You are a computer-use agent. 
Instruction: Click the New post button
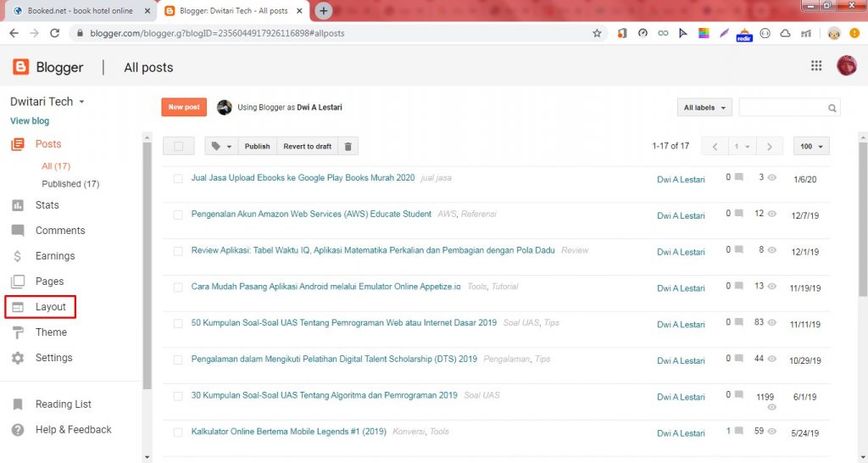184,107
